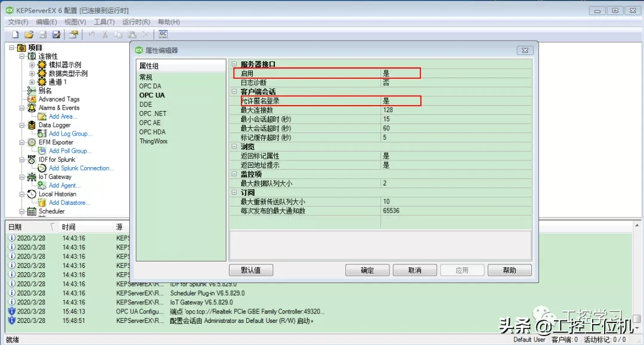Click the EFM Exporter clock icon
The image size is (644, 345).
pos(32,142)
